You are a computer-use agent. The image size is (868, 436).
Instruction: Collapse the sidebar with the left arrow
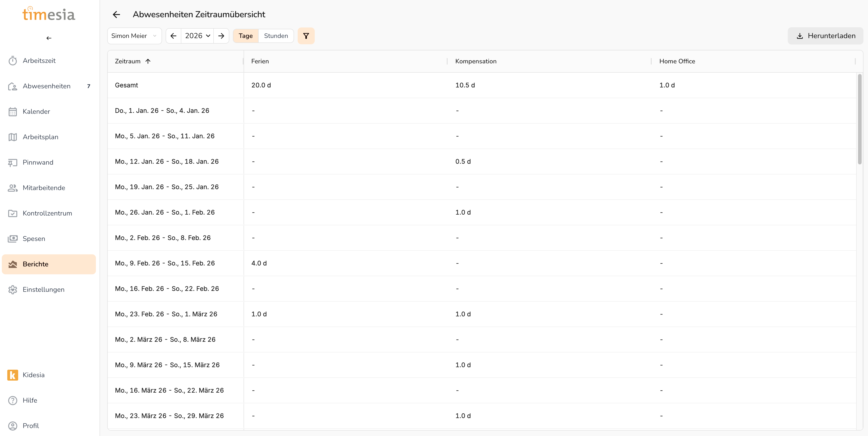[x=49, y=38]
